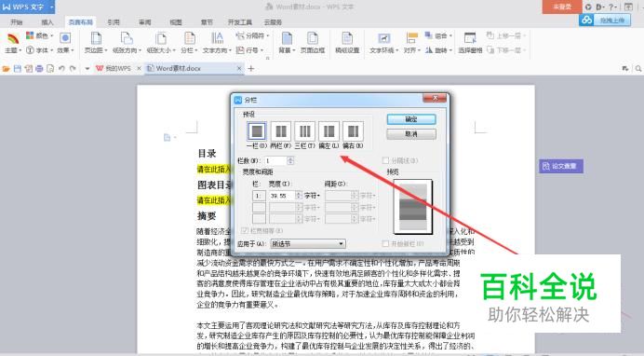644x356 pixels.
Task: Switch to the 开发工具 ribbon tab
Action: [240, 22]
